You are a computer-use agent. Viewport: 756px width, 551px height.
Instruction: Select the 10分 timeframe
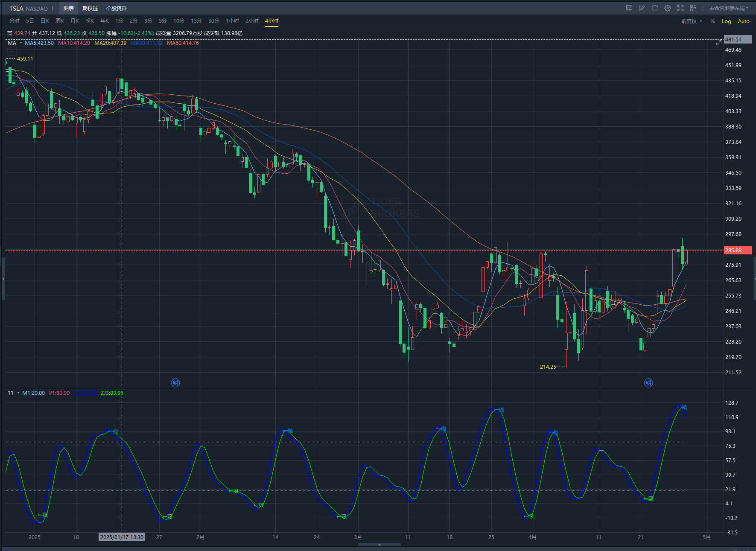179,21
